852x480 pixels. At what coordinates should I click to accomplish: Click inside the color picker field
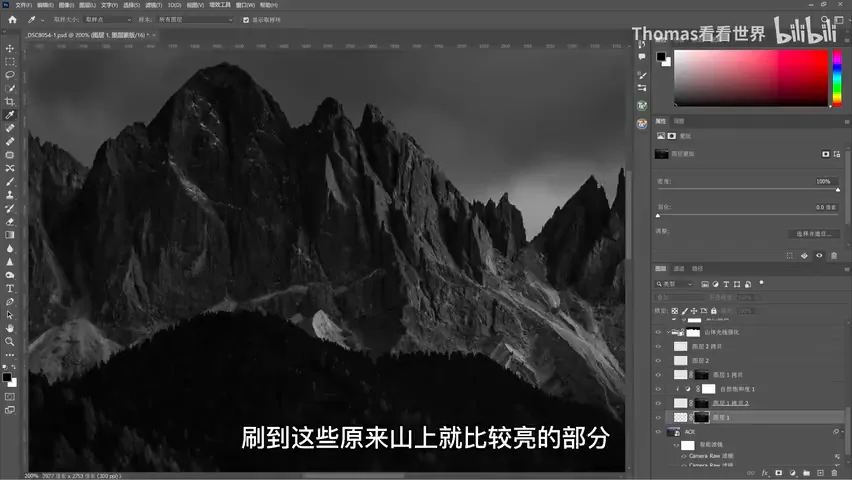(x=751, y=78)
